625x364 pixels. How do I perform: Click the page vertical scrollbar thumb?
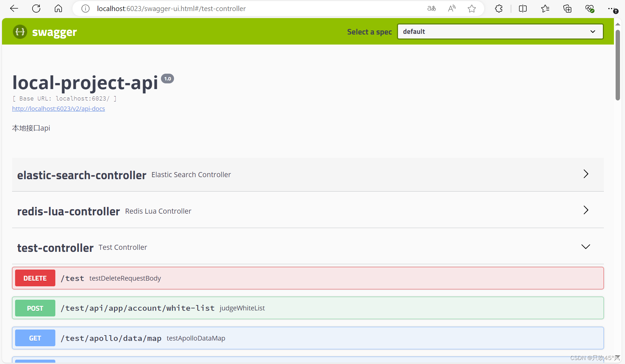pyautogui.click(x=618, y=65)
